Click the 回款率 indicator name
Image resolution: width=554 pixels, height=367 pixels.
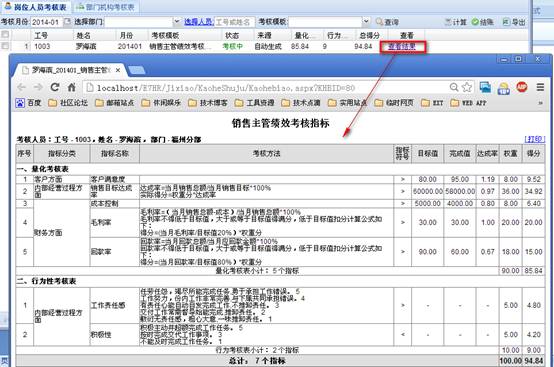(x=101, y=252)
